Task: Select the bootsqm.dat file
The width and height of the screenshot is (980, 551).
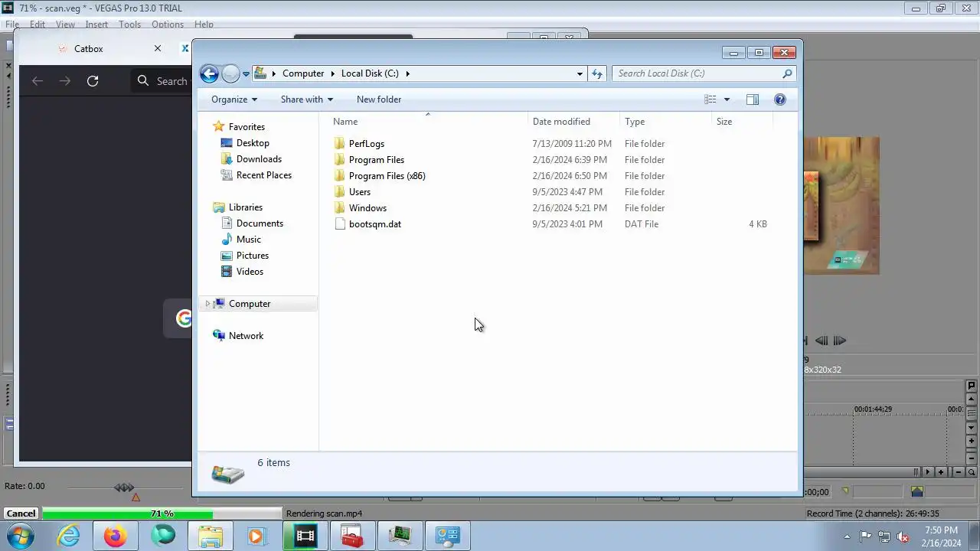Action: click(375, 224)
